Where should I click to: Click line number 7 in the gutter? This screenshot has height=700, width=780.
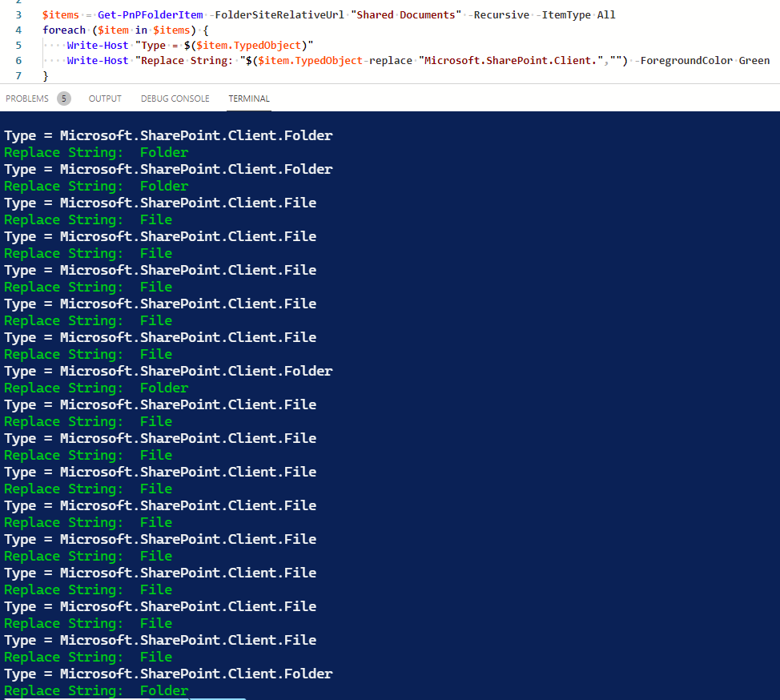[x=18, y=75]
